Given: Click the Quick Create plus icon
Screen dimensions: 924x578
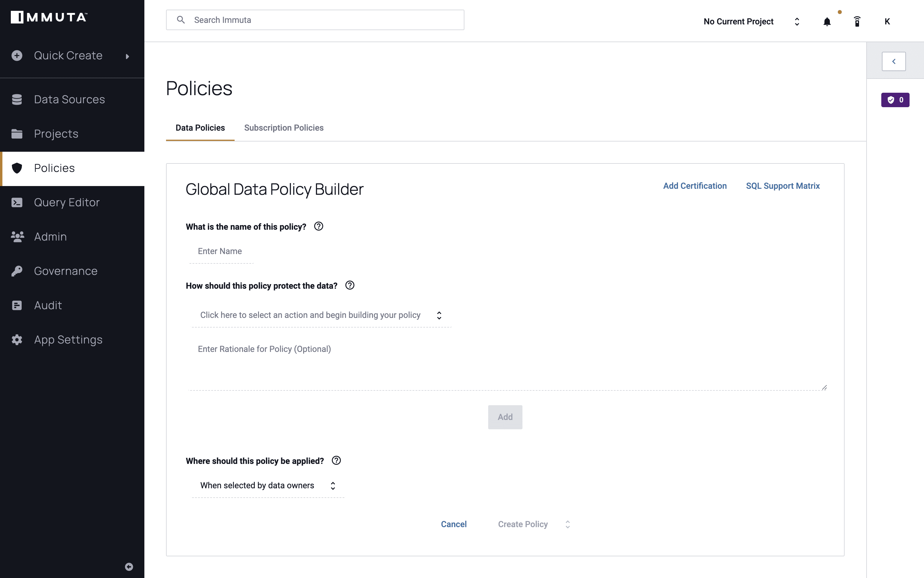Looking at the screenshot, I should 17,55.
